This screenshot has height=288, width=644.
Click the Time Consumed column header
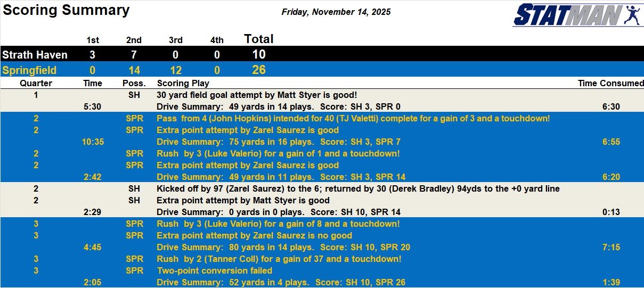coord(610,83)
